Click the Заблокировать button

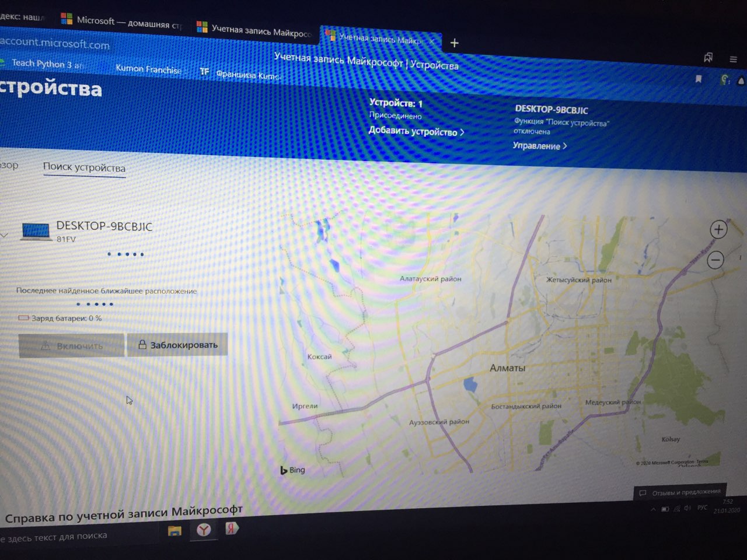click(177, 345)
